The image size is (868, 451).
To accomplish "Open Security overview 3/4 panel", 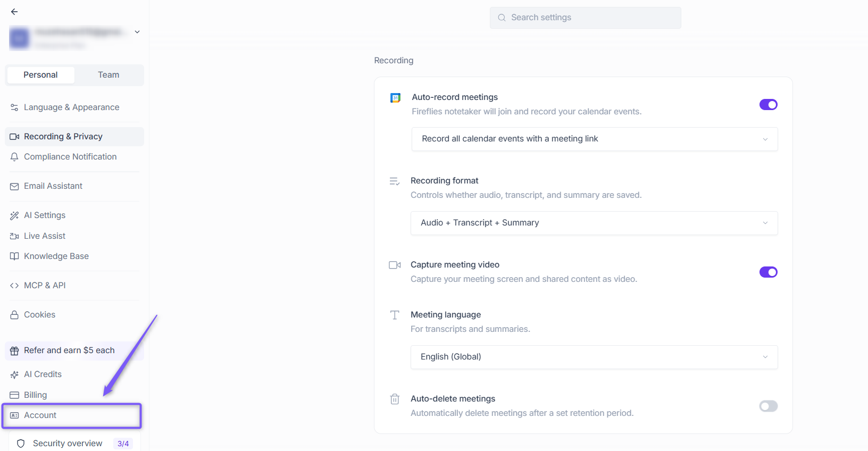I will [75, 444].
